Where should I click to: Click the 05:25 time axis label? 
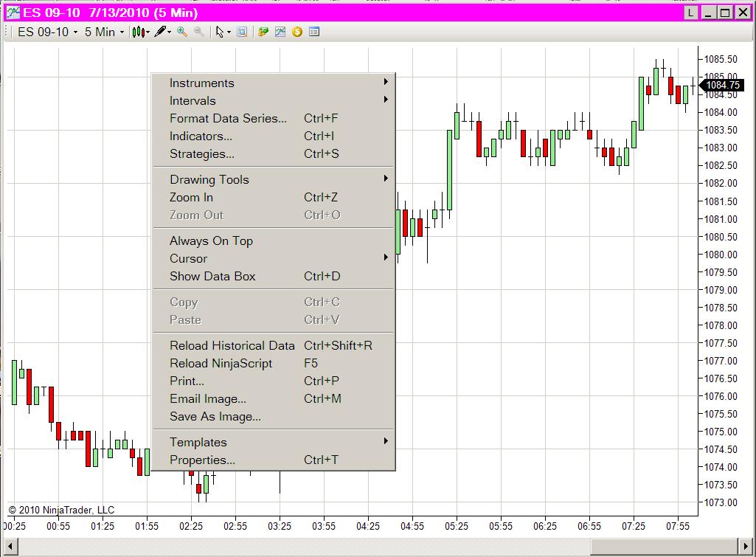click(x=456, y=526)
